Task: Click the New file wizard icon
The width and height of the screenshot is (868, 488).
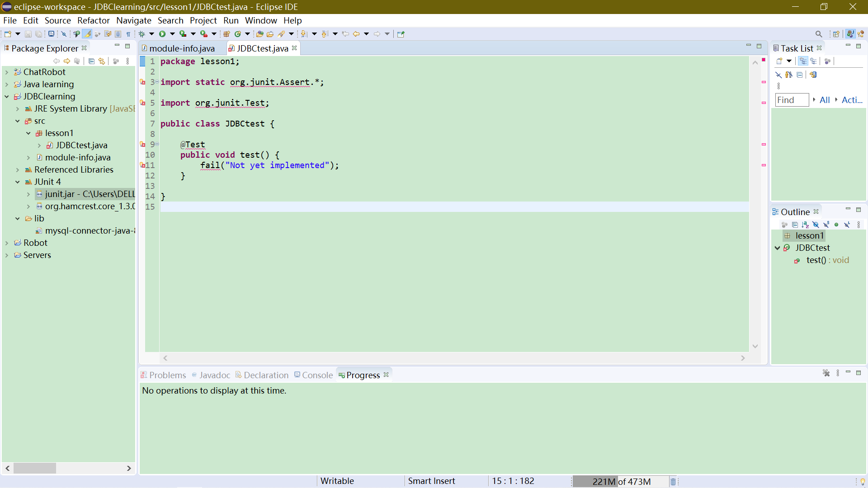Action: tap(8, 34)
